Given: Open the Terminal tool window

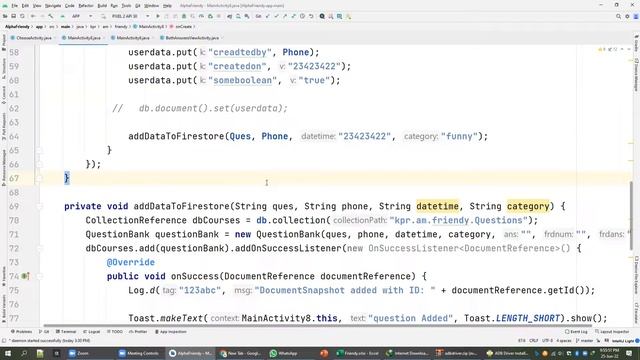Looking at the screenshot, I should coord(66,332).
